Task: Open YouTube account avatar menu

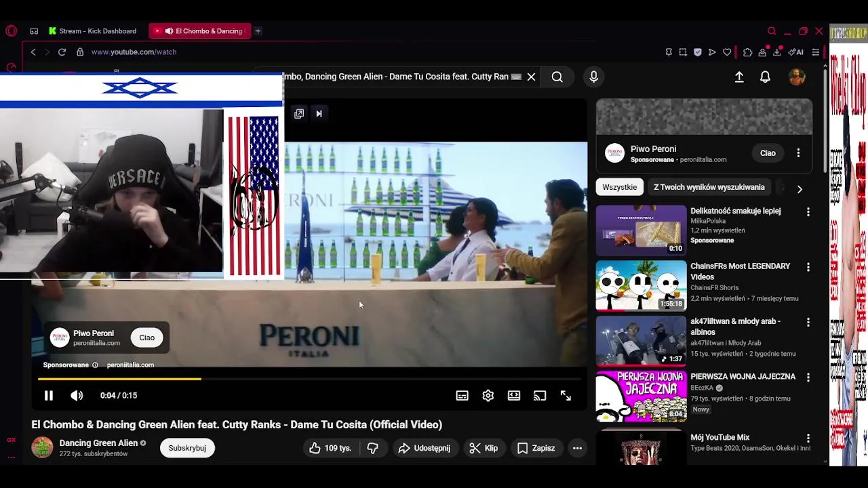Action: [x=797, y=77]
